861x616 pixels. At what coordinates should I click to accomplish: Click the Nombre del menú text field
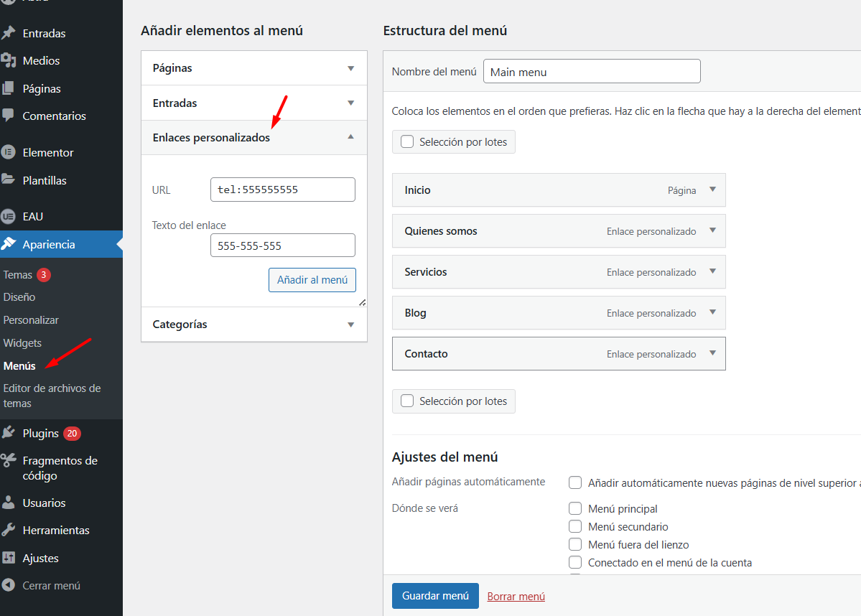point(591,72)
